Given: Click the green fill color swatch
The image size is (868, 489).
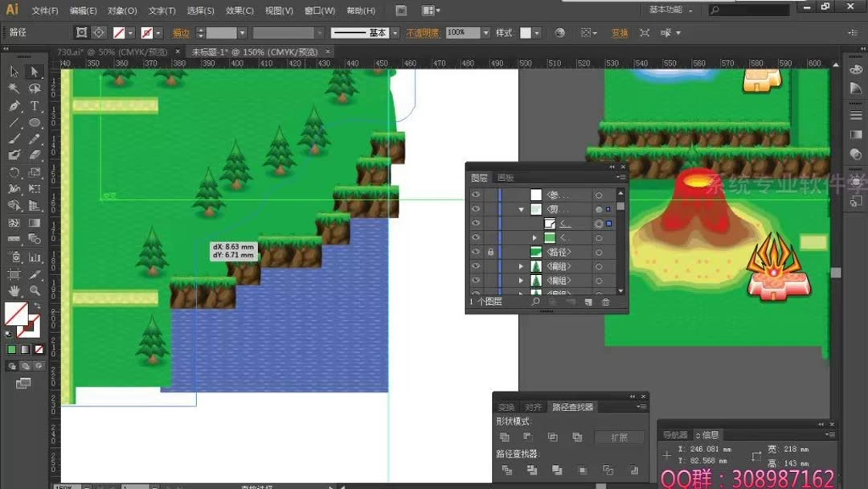Looking at the screenshot, I should tap(14, 350).
